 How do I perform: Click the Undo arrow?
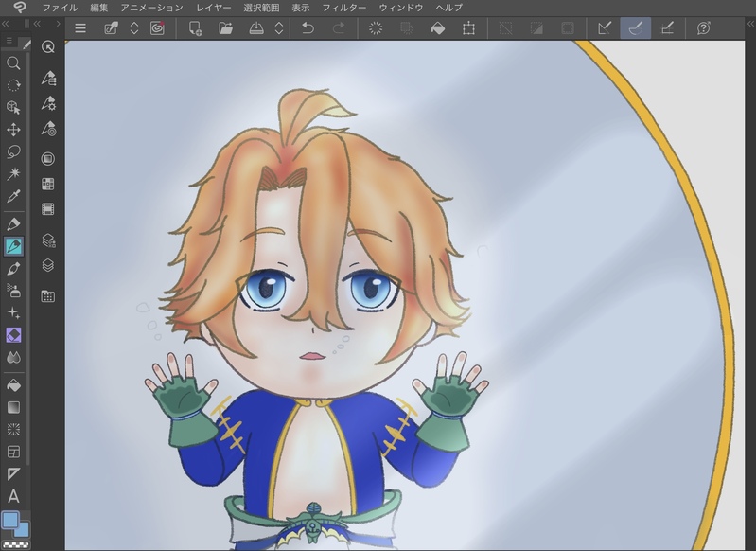308,28
